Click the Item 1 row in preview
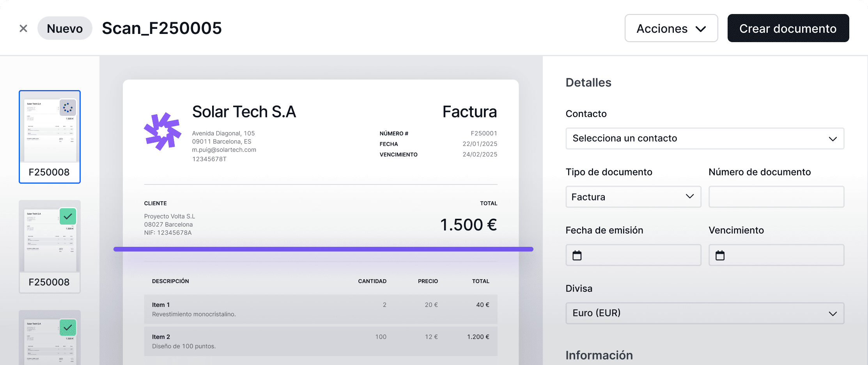868x365 pixels. pos(321,309)
